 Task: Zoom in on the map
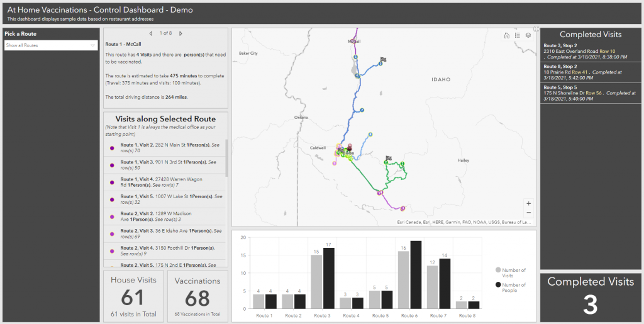pyautogui.click(x=528, y=203)
